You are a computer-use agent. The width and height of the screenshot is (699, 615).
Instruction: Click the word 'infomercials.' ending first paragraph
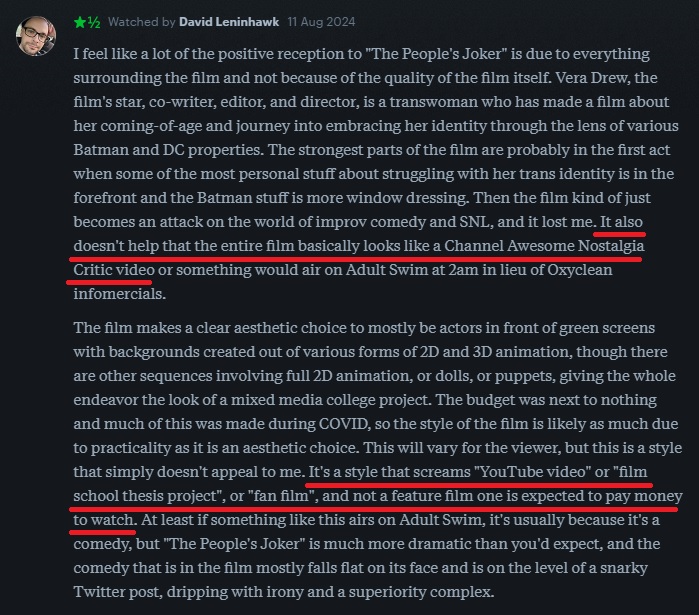(x=119, y=294)
